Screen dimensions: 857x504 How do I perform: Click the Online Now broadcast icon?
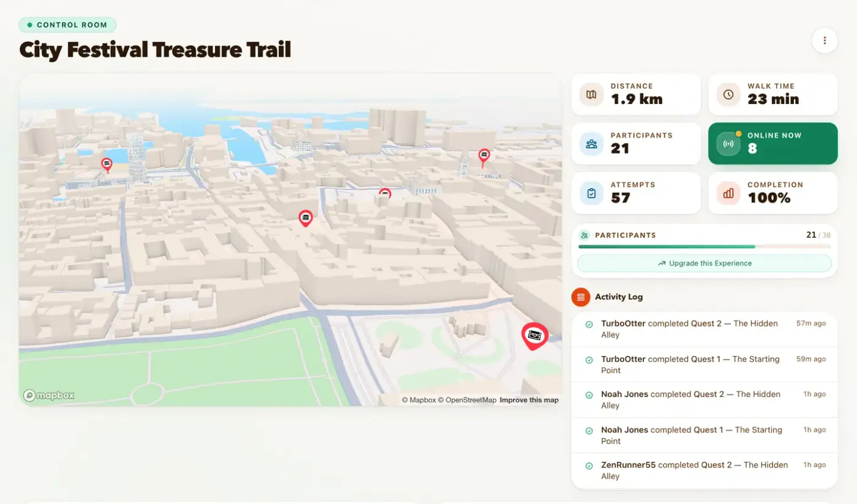728,144
